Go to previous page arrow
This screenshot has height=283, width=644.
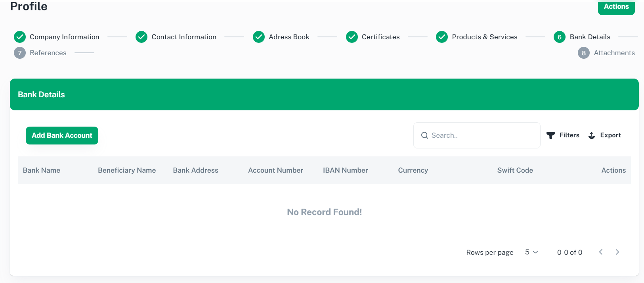[x=601, y=252]
